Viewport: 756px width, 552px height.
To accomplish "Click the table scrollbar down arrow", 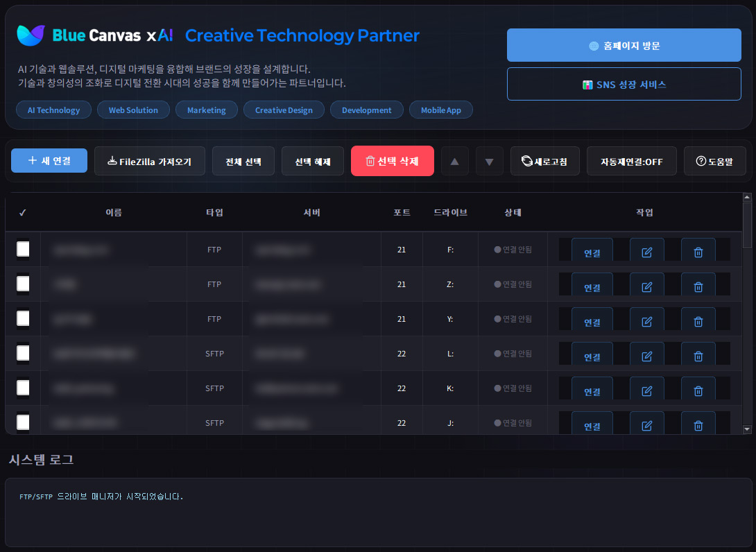I will (747, 429).
